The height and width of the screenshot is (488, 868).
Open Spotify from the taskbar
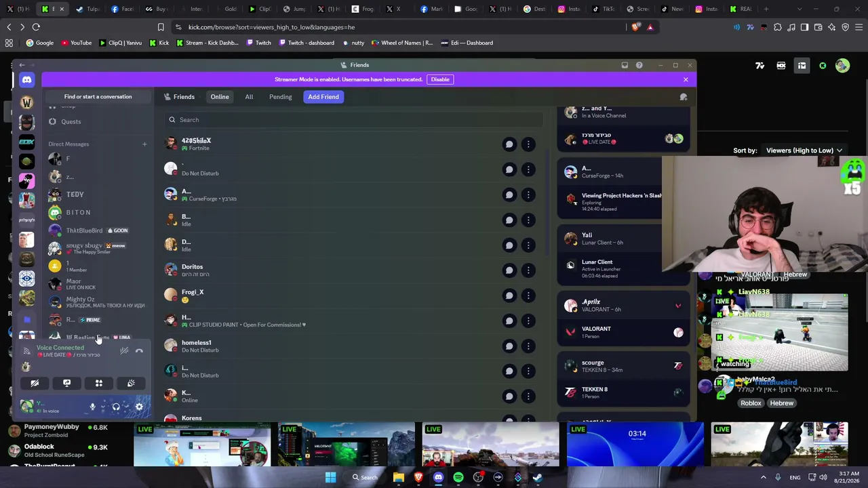(458, 477)
